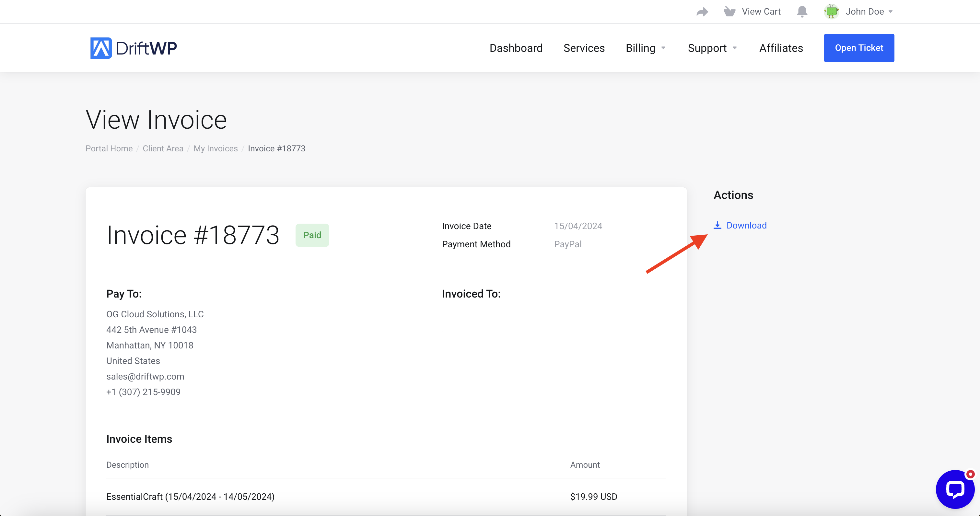The width and height of the screenshot is (980, 516).
Task: Open the live chat bubble
Action: click(x=955, y=489)
